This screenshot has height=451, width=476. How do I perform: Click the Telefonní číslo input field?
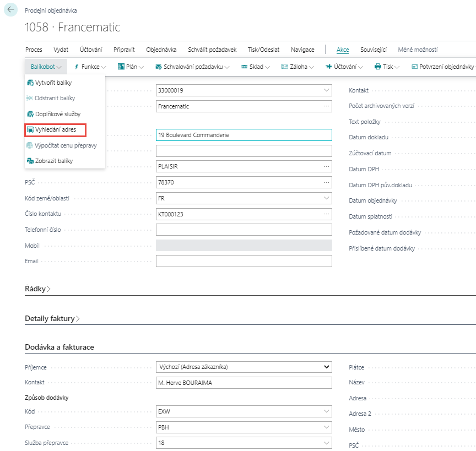click(x=244, y=230)
